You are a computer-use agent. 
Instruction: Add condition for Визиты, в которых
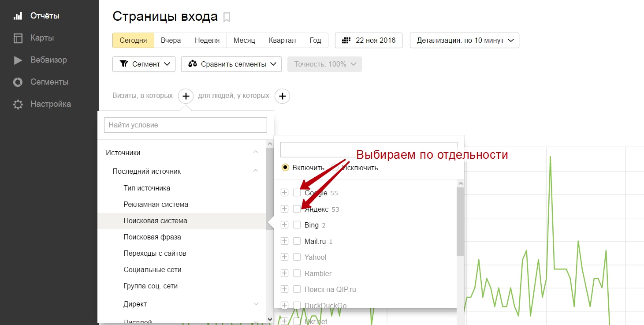pos(186,96)
